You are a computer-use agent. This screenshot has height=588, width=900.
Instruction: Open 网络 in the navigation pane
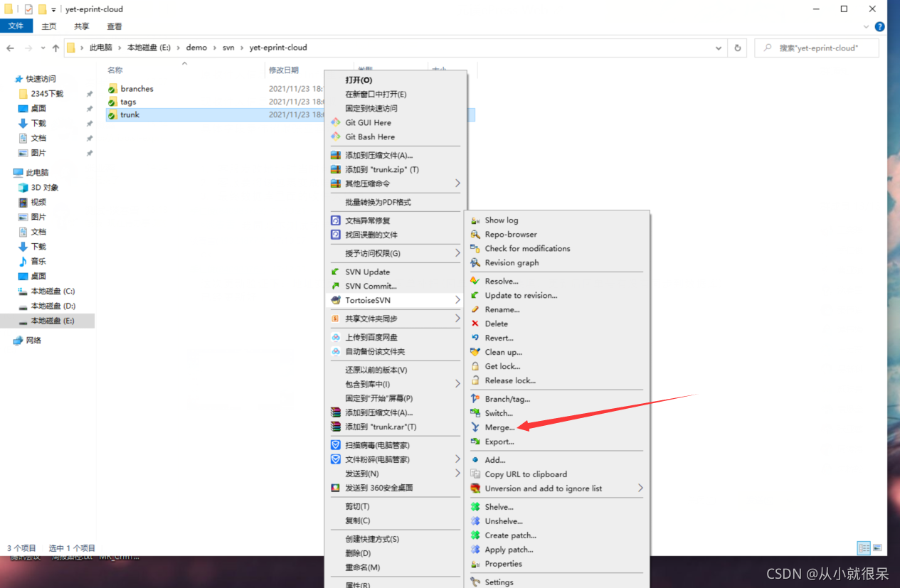(x=33, y=340)
